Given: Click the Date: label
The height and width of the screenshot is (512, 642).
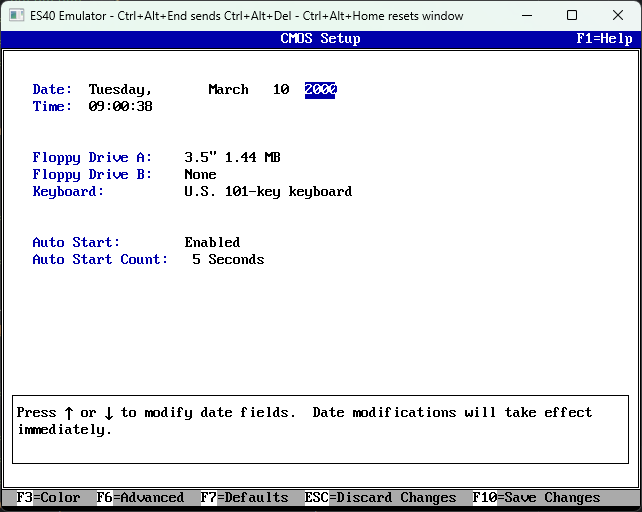Looking at the screenshot, I should pyautogui.click(x=52, y=89).
